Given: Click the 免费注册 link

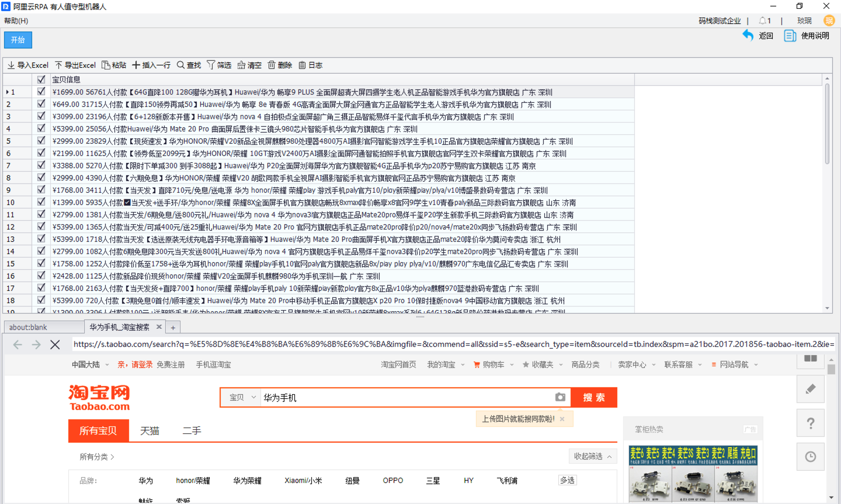Looking at the screenshot, I should tap(171, 364).
